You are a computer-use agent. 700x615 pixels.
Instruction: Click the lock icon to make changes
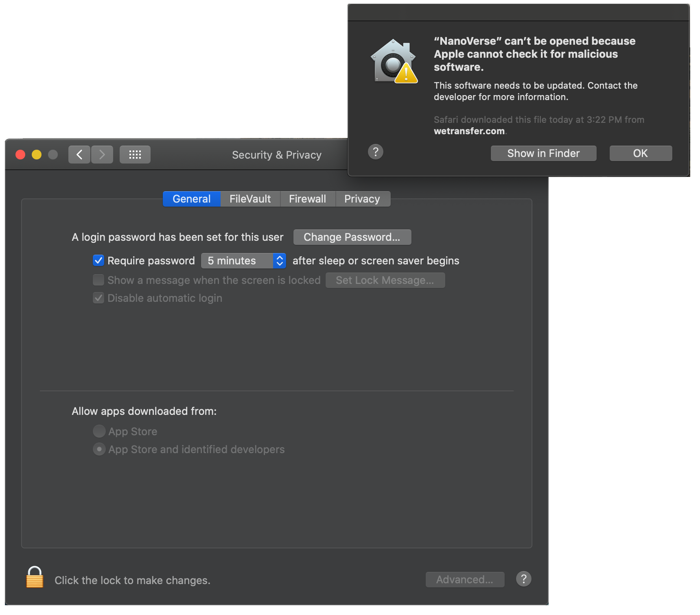tap(35, 578)
